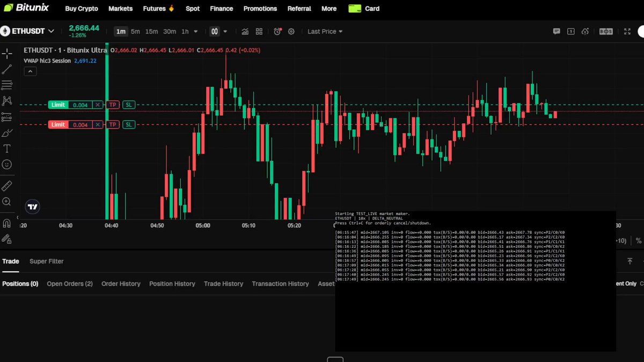Image resolution: width=644 pixels, height=362 pixels.
Task: Open the More navigation menu
Action: pyautogui.click(x=329, y=9)
